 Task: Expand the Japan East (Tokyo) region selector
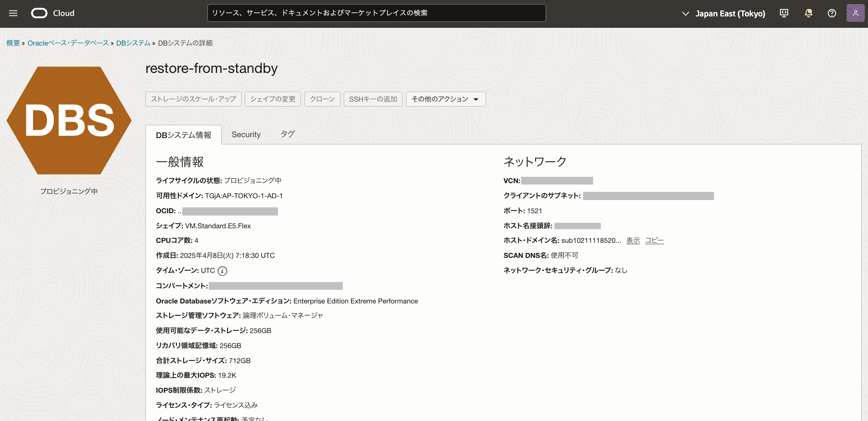(723, 14)
